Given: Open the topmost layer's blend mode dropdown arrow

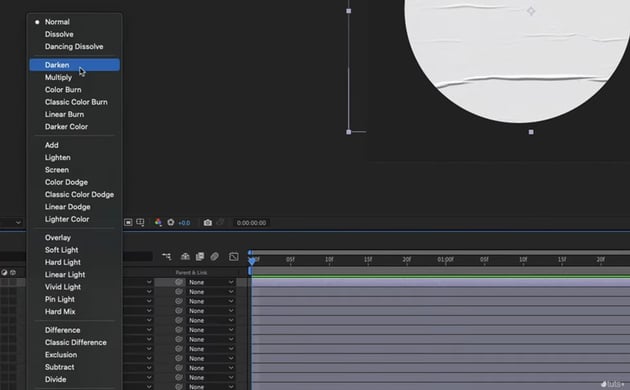Looking at the screenshot, I should click(149, 282).
